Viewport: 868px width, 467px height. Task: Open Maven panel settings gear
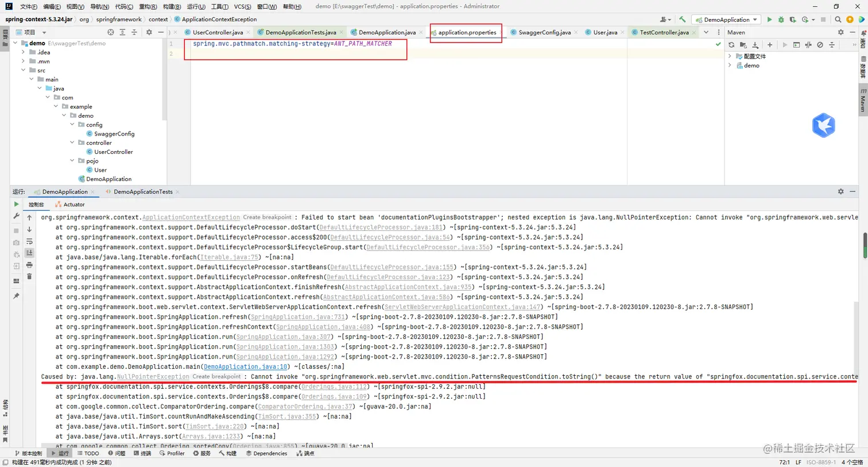(841, 32)
